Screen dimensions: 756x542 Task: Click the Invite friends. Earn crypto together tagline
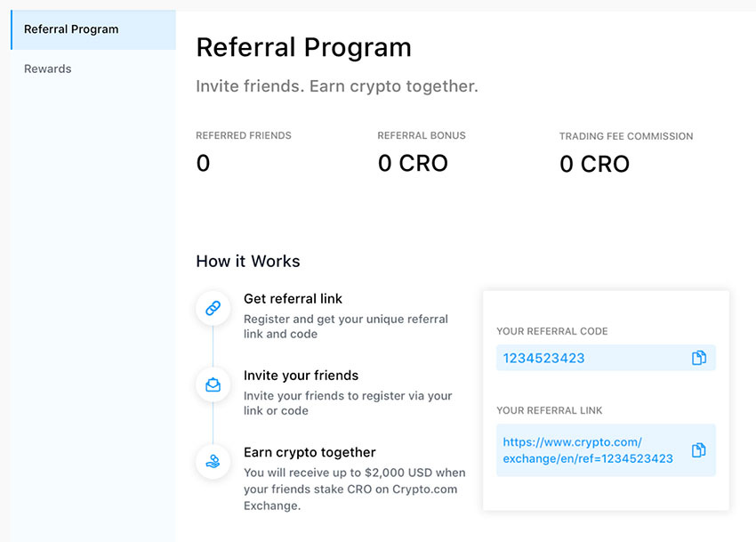337,86
